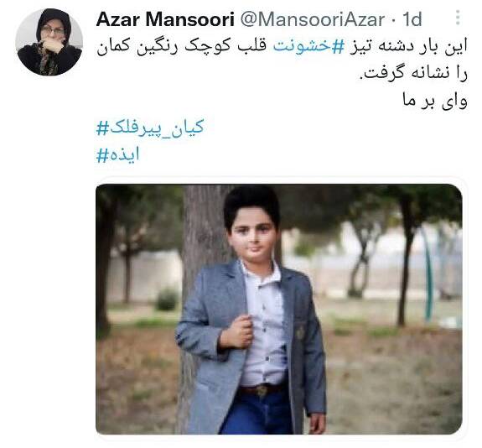This screenshot has width=482, height=448.
Task: Click the separator dot before the timestamp
Action: coord(394,20)
